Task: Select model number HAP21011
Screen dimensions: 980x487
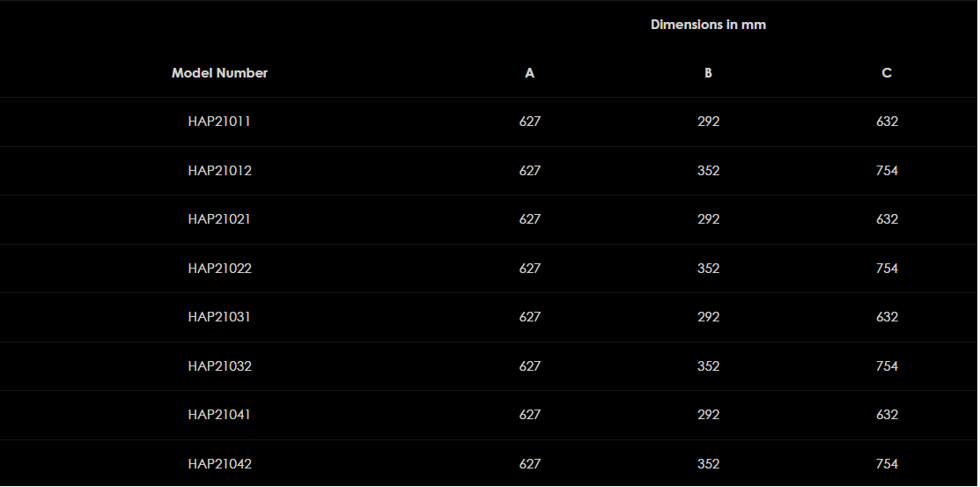Action: pos(219,122)
